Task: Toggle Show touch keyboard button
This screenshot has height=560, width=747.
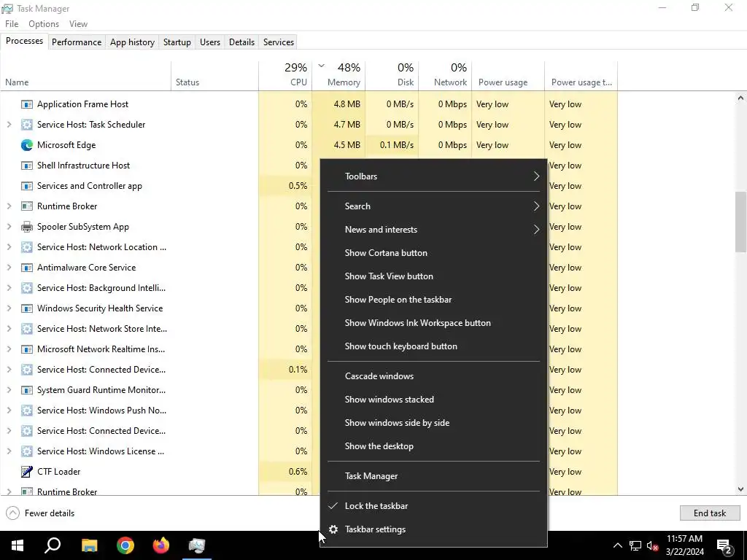Action: (433, 346)
